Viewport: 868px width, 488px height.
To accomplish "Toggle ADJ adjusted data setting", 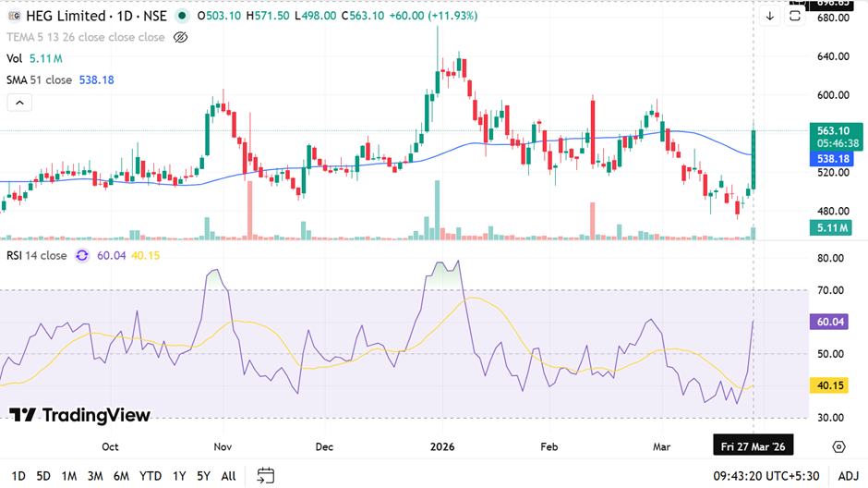I will (846, 476).
